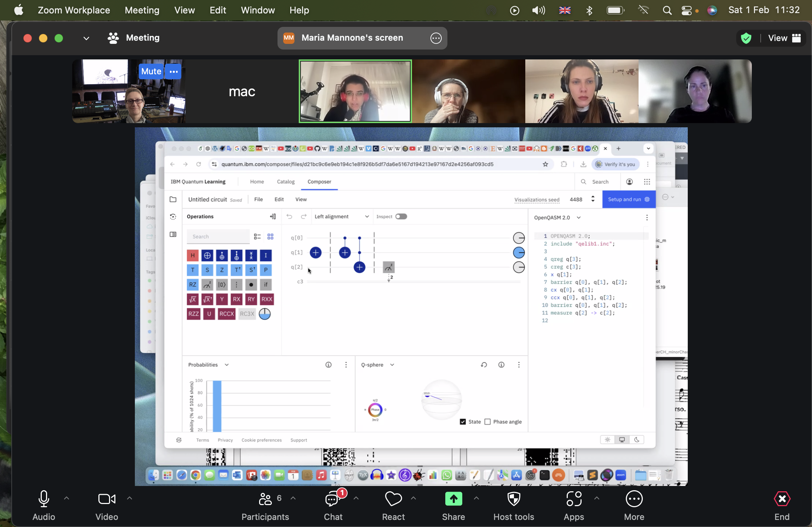The height and width of the screenshot is (527, 812).
Task: Click the system volume icon
Action: click(538, 10)
